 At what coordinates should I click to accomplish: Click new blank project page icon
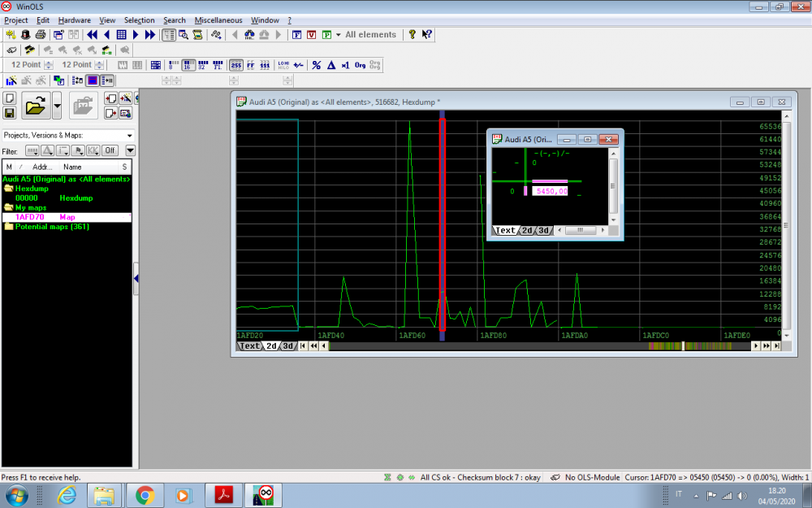pyautogui.click(x=9, y=98)
